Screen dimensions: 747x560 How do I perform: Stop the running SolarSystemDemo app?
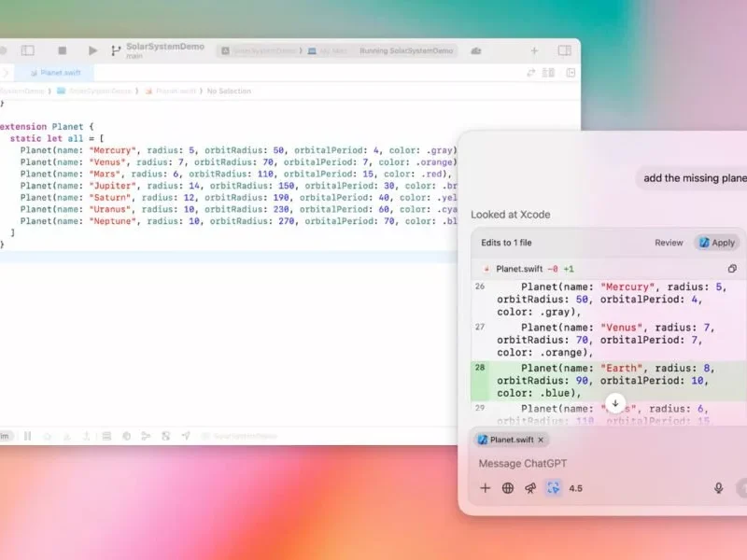coord(63,50)
